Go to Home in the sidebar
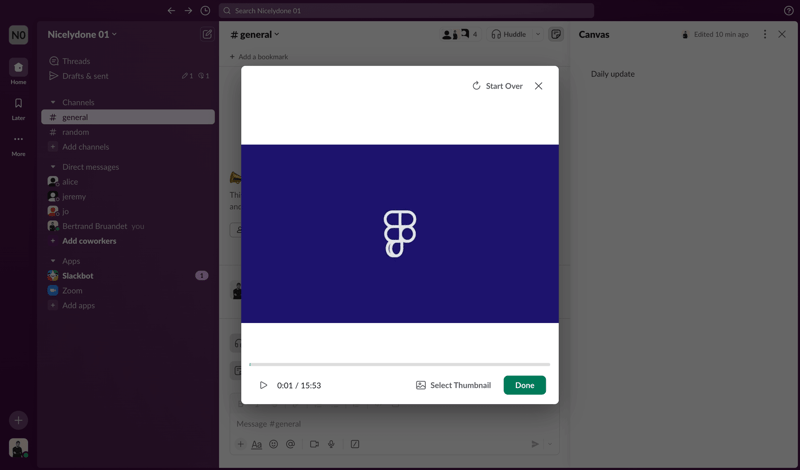 [18, 71]
